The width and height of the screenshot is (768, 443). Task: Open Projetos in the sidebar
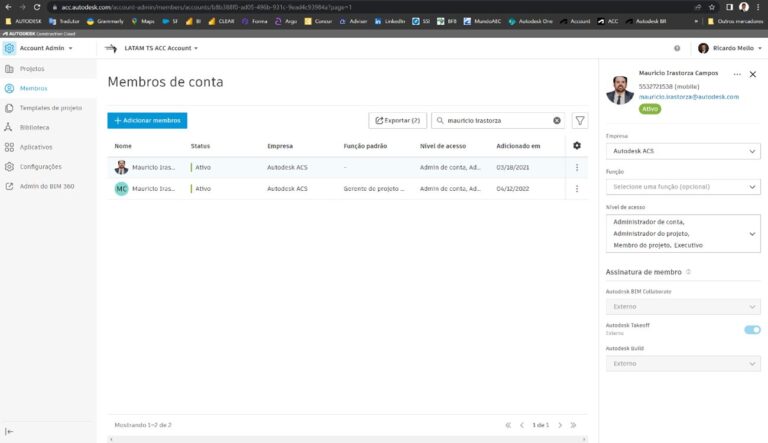click(x=32, y=69)
